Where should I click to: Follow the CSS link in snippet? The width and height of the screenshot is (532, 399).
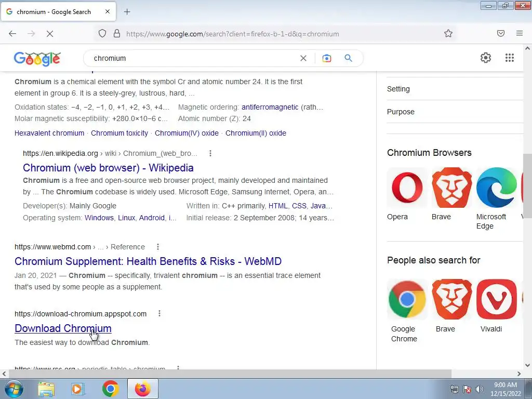click(x=299, y=206)
